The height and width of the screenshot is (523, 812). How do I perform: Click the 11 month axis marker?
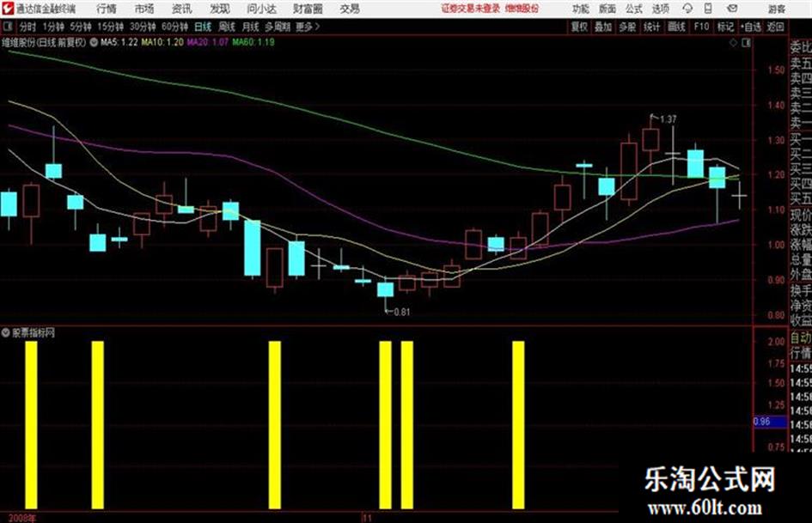pos(367,518)
